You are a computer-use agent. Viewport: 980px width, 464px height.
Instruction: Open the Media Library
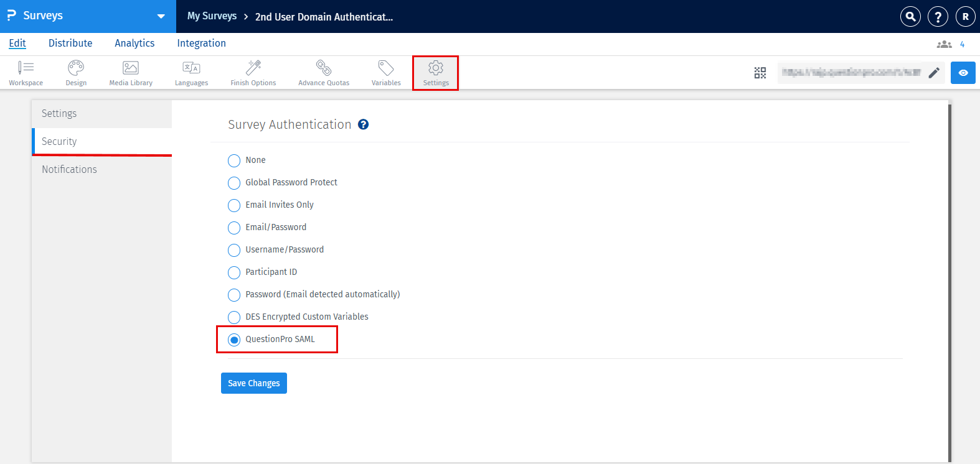(x=131, y=73)
